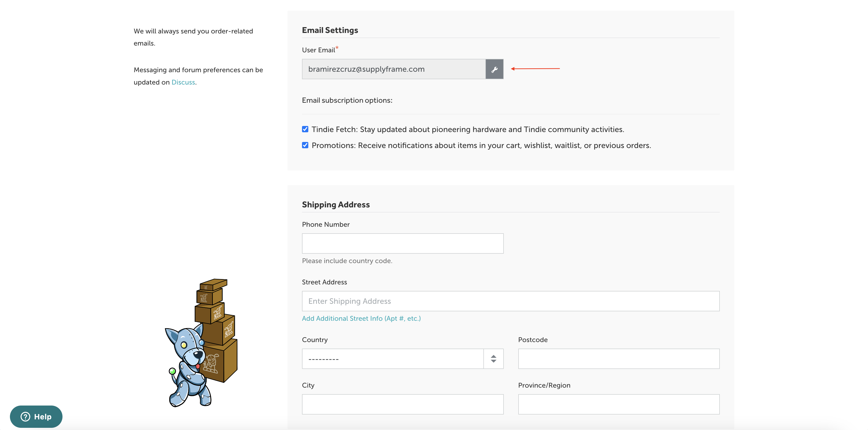Click the Country selector up-down arrows
Screen dimensions: 868x430
[493, 359]
